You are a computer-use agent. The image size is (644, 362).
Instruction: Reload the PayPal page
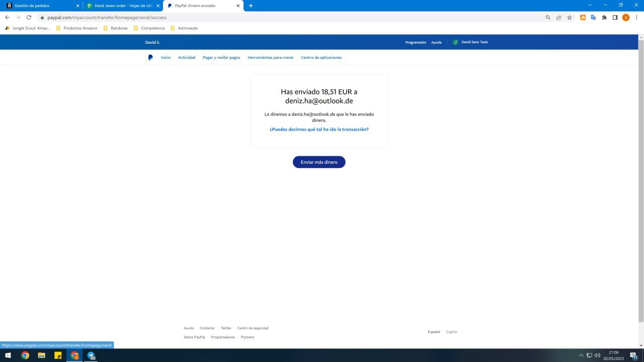[29, 18]
